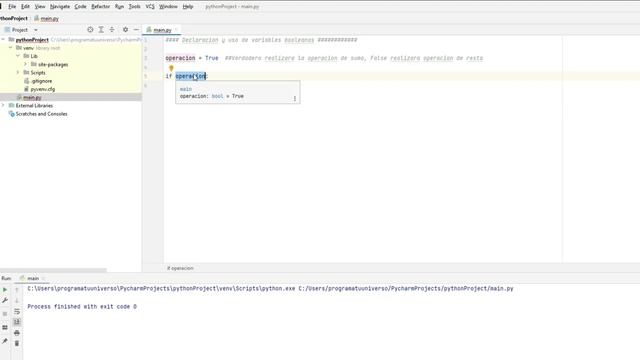Screen dimensions: 640x360
Task: Collapse the venv folder
Action: point(11,48)
